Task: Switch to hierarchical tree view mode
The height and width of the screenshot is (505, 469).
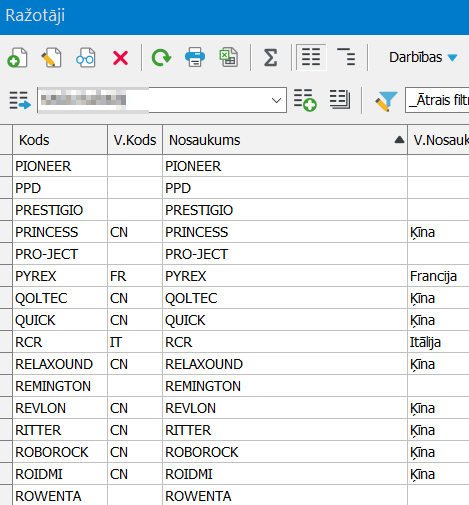Action: 346,57
